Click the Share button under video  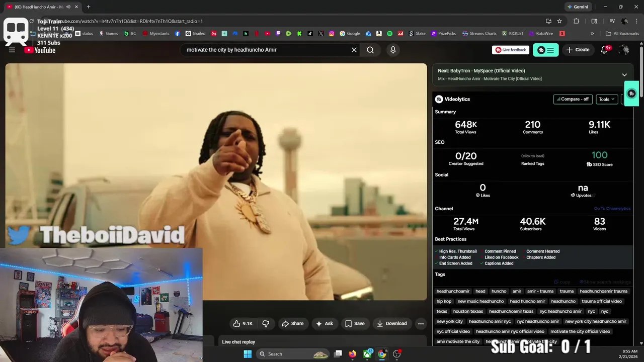(292, 324)
